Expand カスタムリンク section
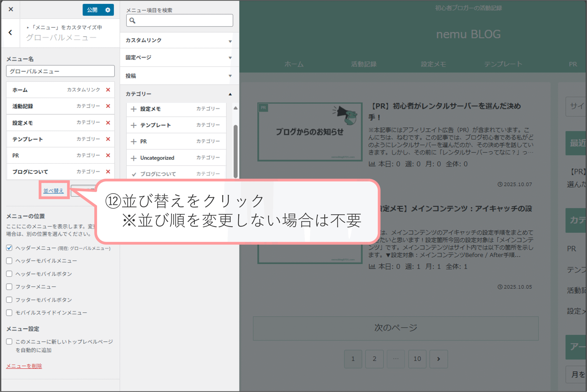 [x=179, y=40]
